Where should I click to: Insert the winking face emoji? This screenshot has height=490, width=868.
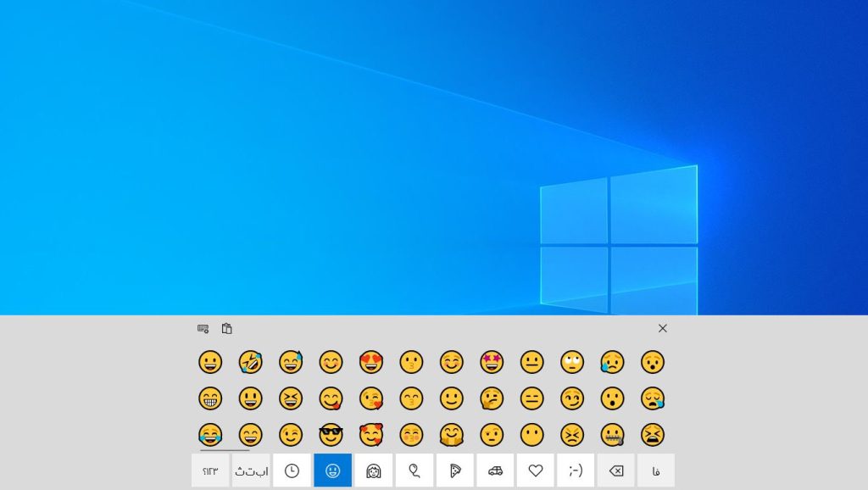click(x=291, y=435)
